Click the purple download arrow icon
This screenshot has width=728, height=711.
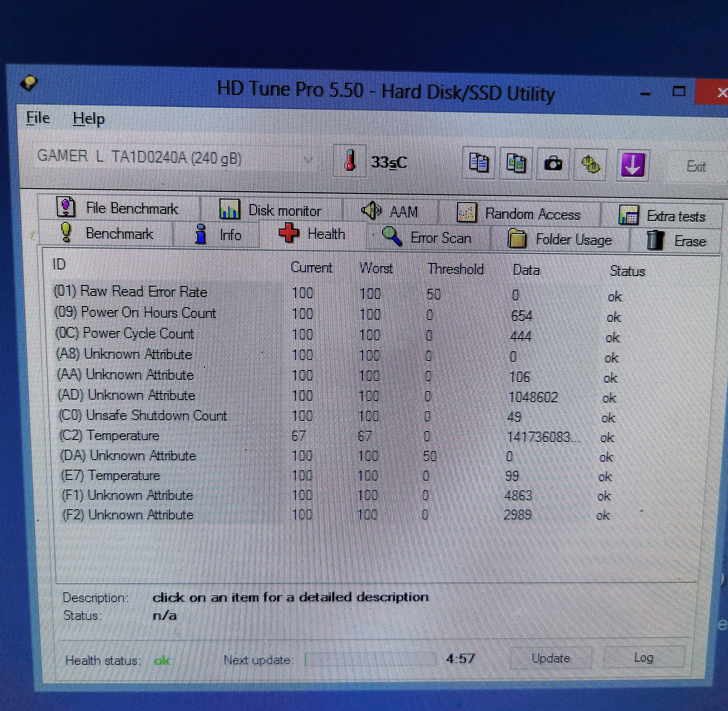[633, 165]
